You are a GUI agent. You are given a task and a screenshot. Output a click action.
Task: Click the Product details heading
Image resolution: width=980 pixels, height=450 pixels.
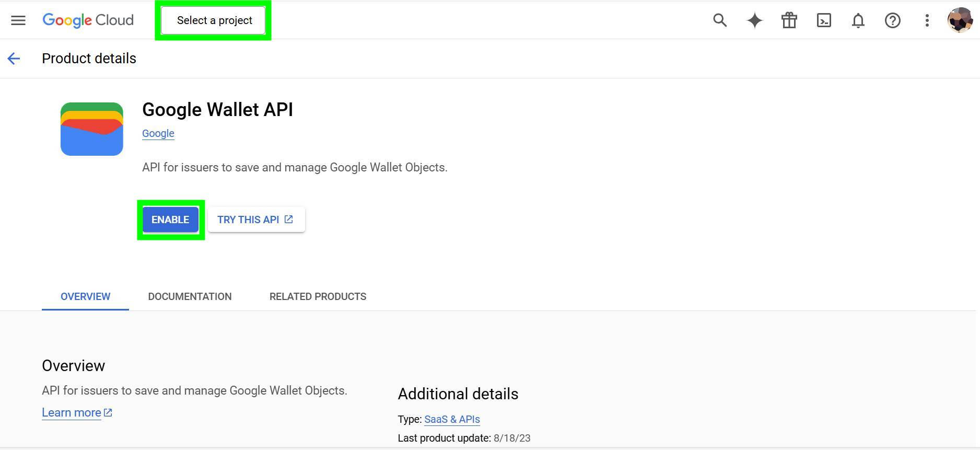(89, 59)
